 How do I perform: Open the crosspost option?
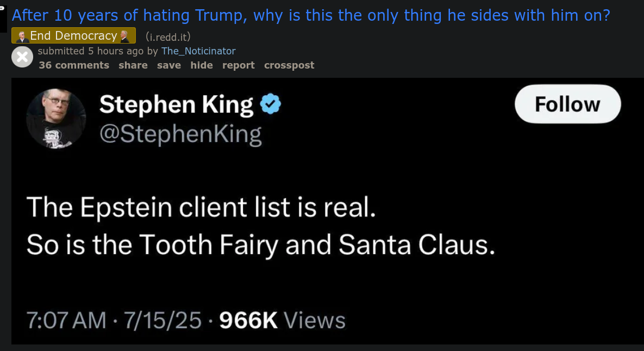click(x=289, y=65)
